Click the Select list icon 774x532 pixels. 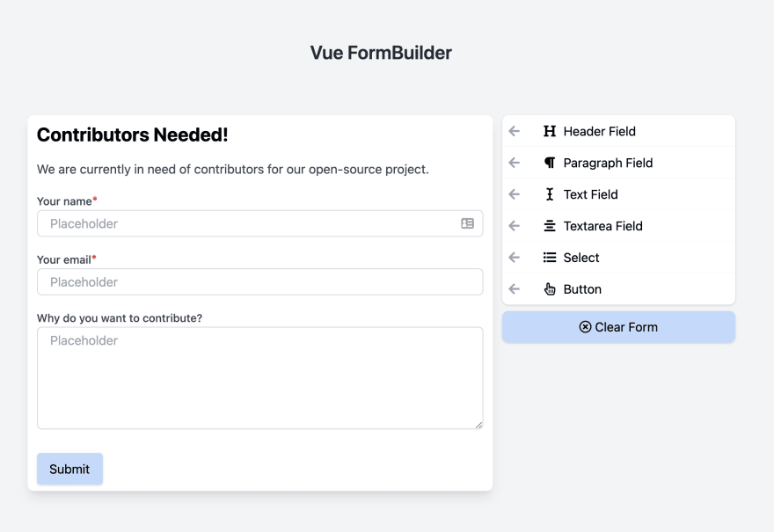(550, 258)
